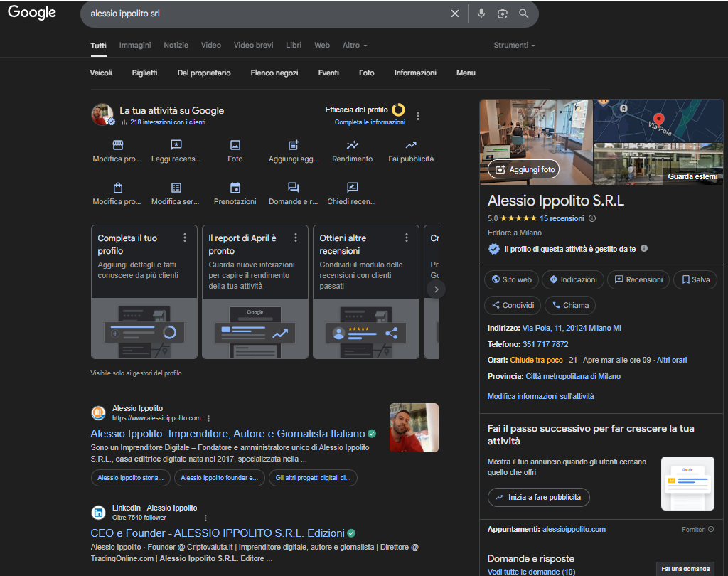Click the Alessio Ippolito storia sitelink chip
The height and width of the screenshot is (576, 728).
[131, 478]
